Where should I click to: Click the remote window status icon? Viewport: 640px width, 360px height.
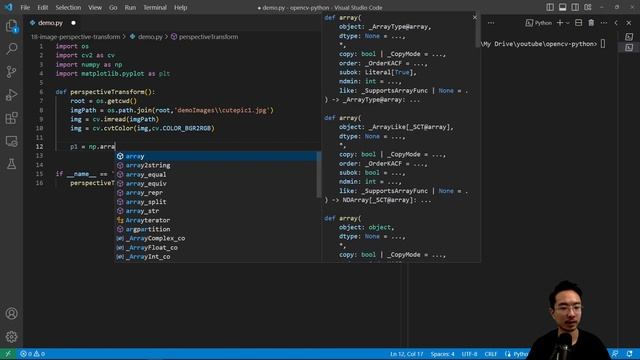pyautogui.click(x=8, y=354)
